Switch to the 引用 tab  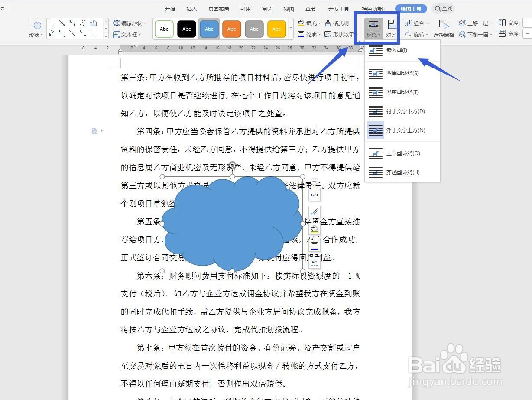[x=246, y=9]
